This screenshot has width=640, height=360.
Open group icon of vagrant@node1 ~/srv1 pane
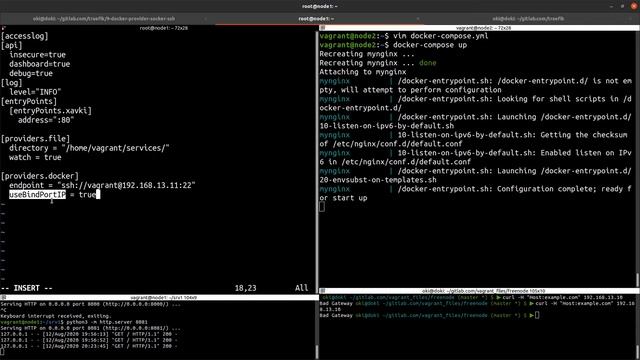click(3, 298)
